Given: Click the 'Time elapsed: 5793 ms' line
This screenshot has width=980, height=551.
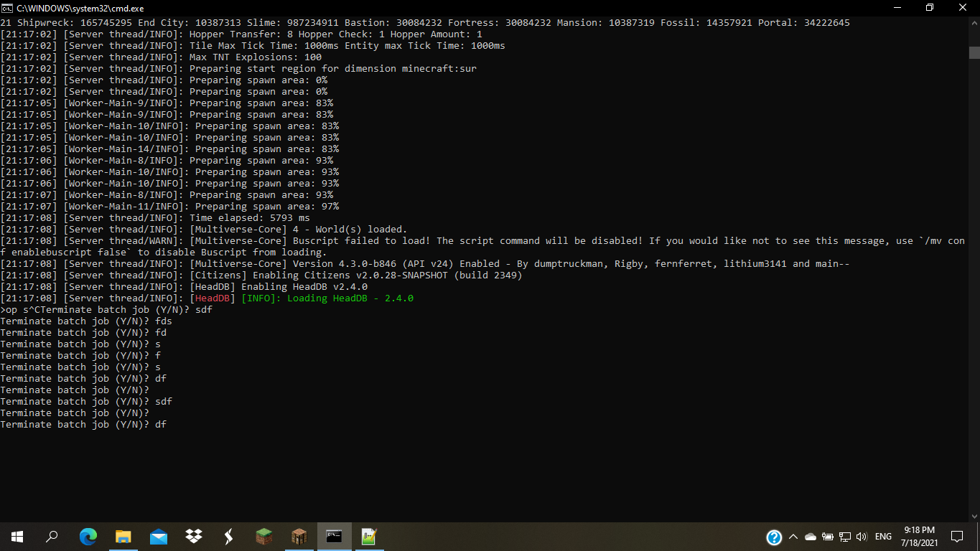Looking at the screenshot, I should pyautogui.click(x=155, y=217).
